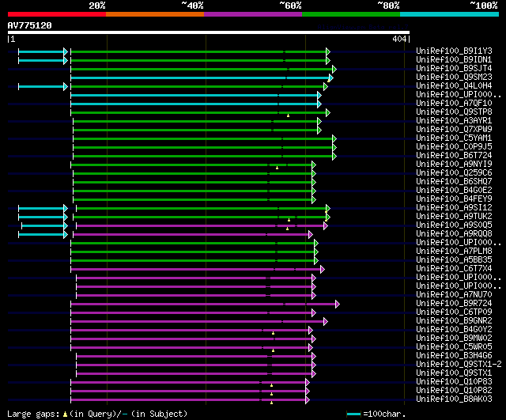Open the UniRef100_Q9SM23 subject entry
506x420 pixels.
click(x=454, y=78)
